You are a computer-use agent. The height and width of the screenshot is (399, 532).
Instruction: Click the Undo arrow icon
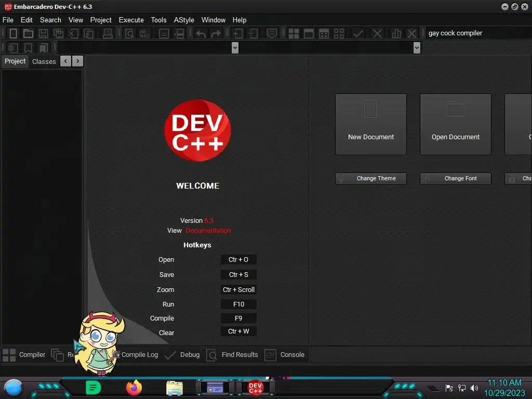point(201,34)
